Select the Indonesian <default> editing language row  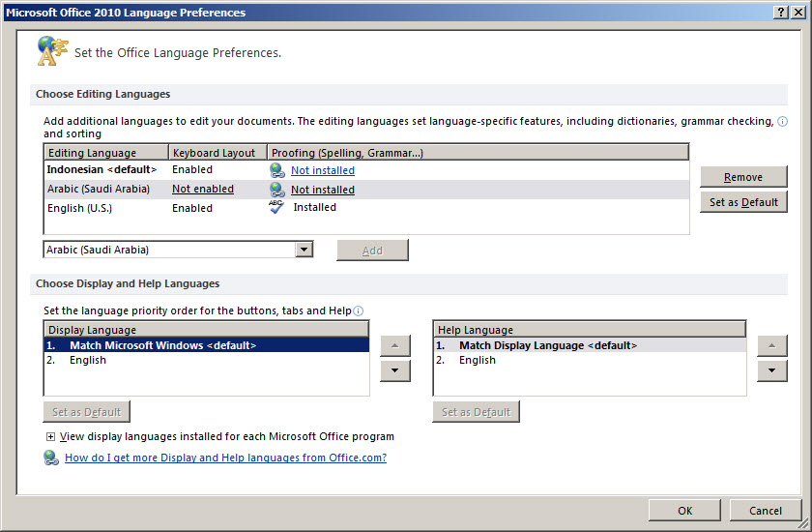tap(366, 170)
